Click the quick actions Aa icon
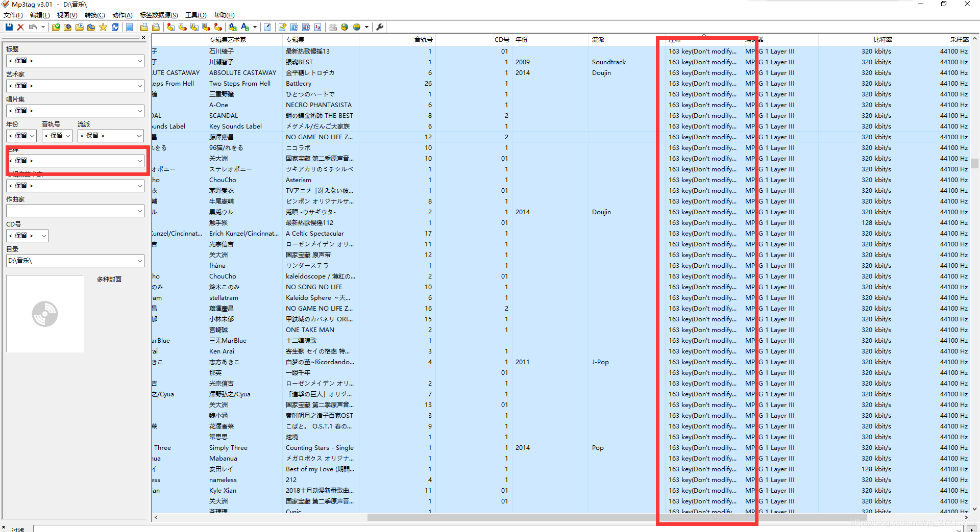980x532 pixels. pyautogui.click(x=245, y=27)
